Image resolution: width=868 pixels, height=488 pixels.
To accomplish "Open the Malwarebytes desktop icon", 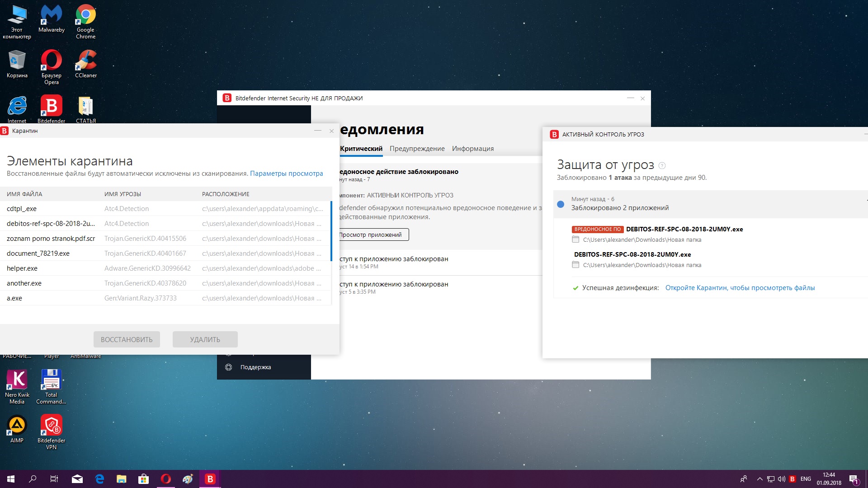I will [51, 18].
